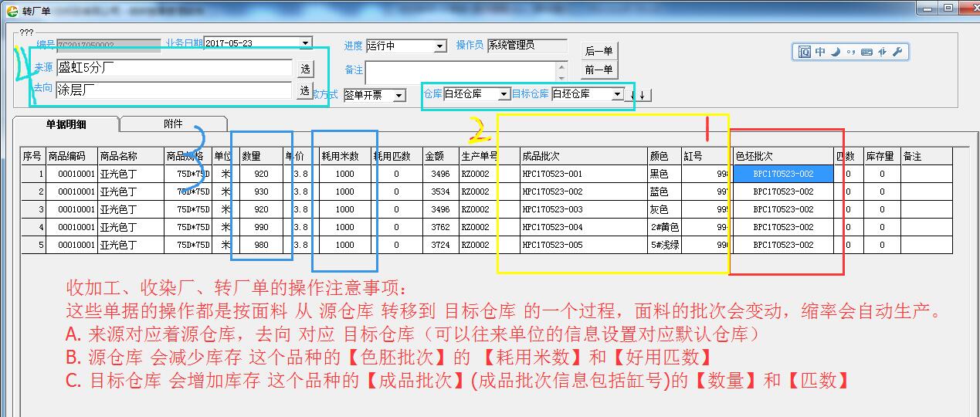The width and height of the screenshot is (980, 417).
Task: Open the payment method 签单开票 dropdown
Action: [x=399, y=96]
